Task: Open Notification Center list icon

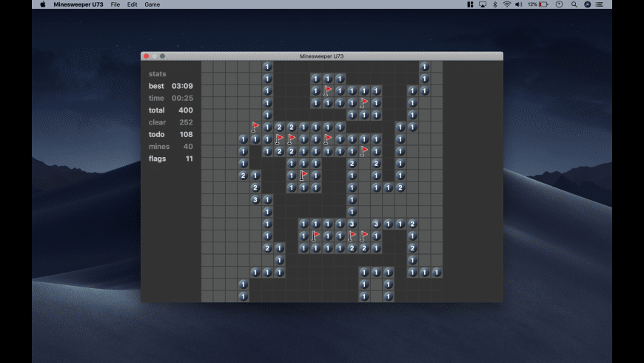Action: pos(600,4)
